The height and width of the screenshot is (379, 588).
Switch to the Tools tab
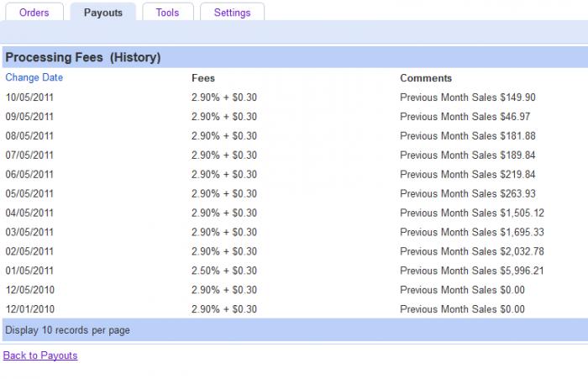tap(168, 12)
